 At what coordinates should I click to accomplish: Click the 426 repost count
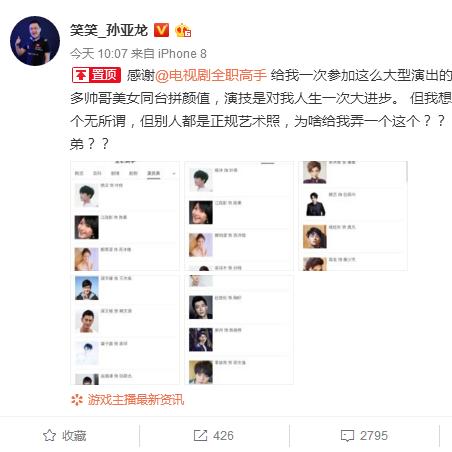(223, 436)
